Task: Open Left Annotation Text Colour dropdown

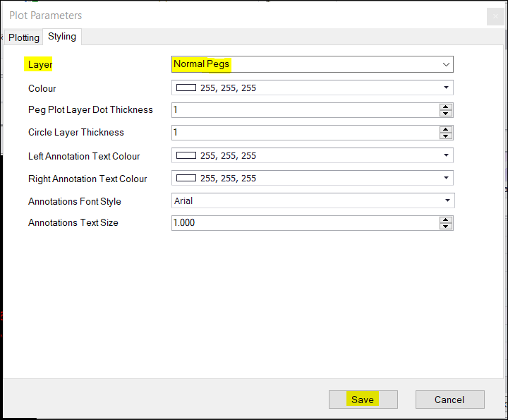Action: pyautogui.click(x=446, y=155)
